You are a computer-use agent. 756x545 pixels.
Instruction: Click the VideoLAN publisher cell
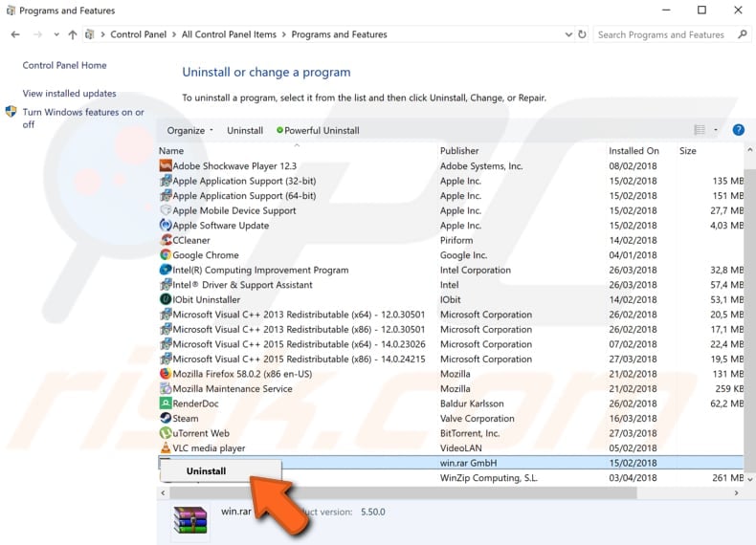(460, 447)
